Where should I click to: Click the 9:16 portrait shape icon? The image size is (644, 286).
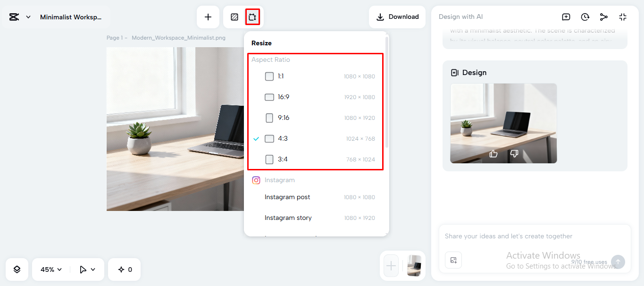pos(269,118)
